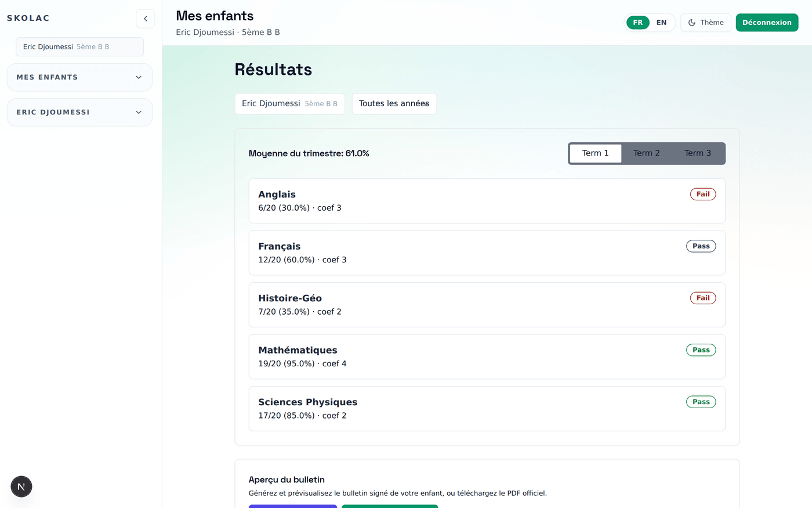
Task: Click the score 19/20 (95.0%) · coef 4
Action: pyautogui.click(x=302, y=364)
